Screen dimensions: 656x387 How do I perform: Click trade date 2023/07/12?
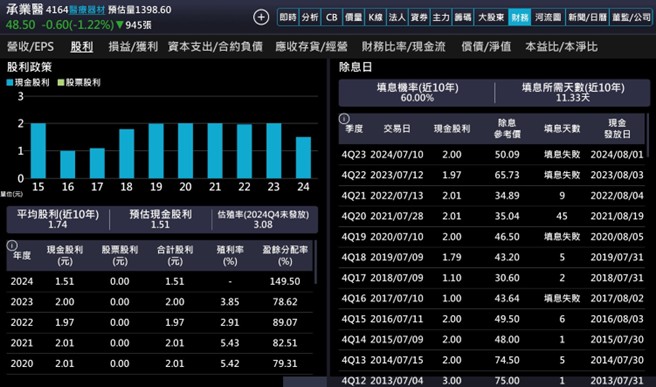pyautogui.click(x=397, y=175)
